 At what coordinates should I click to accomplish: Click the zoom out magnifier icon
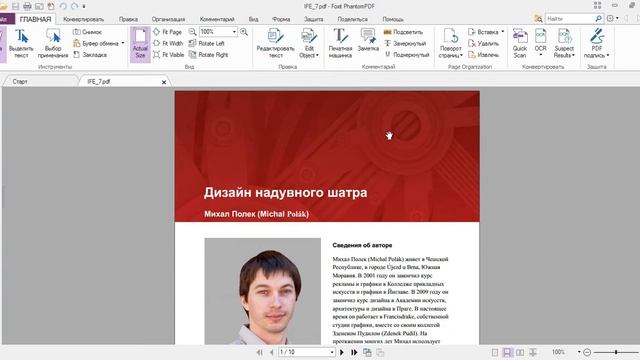click(192, 32)
